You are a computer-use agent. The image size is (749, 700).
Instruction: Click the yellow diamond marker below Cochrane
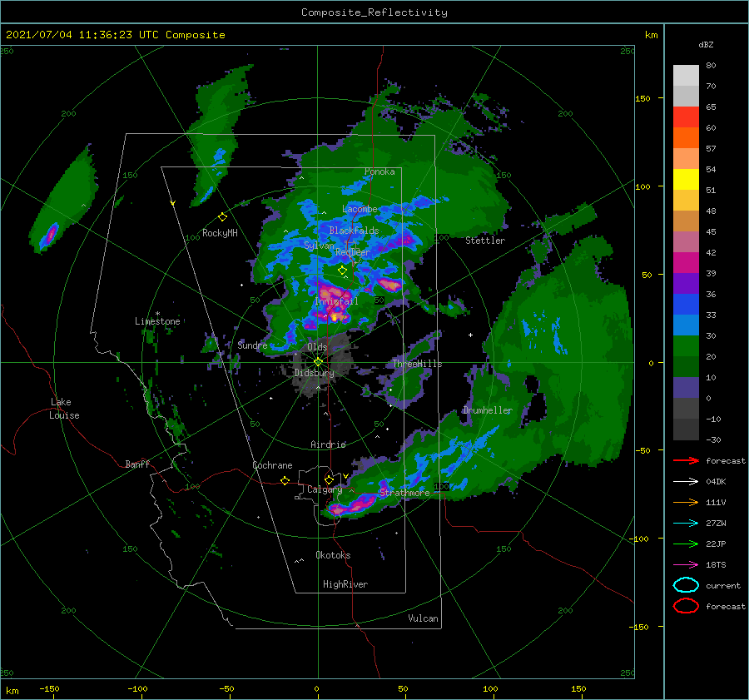[x=285, y=480]
